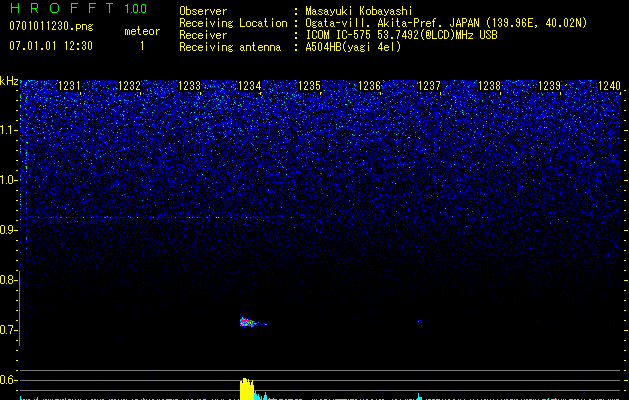Click the Observer name Masayuki Kobayashi

358,11
